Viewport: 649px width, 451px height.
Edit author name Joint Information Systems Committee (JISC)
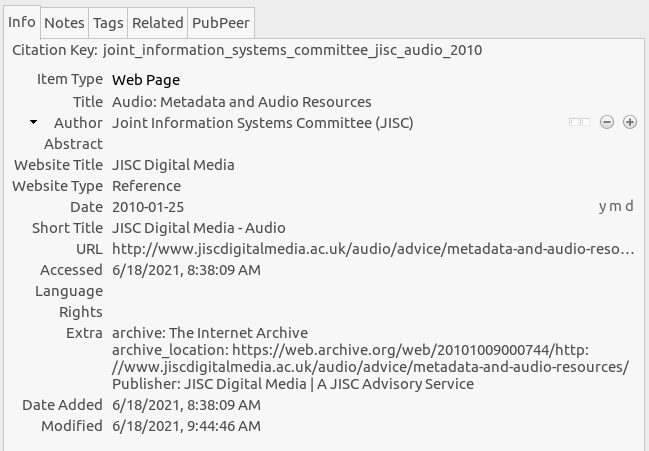click(262, 123)
